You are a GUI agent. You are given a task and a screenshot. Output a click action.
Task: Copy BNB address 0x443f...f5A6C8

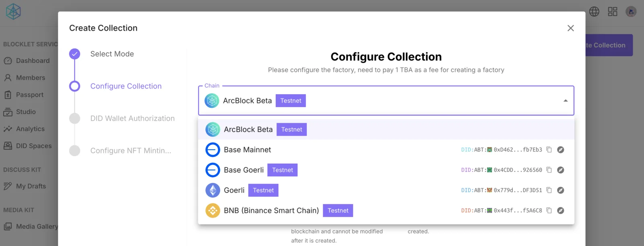pos(549,211)
